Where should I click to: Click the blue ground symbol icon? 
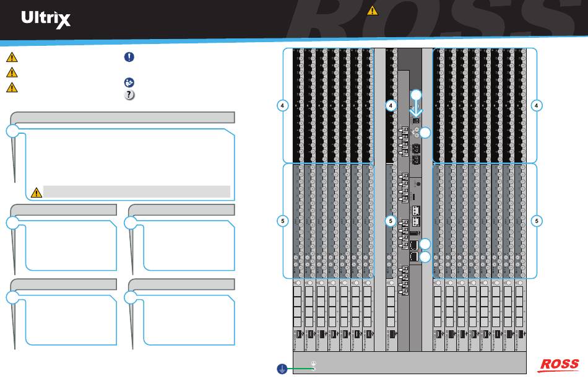[x=282, y=369]
